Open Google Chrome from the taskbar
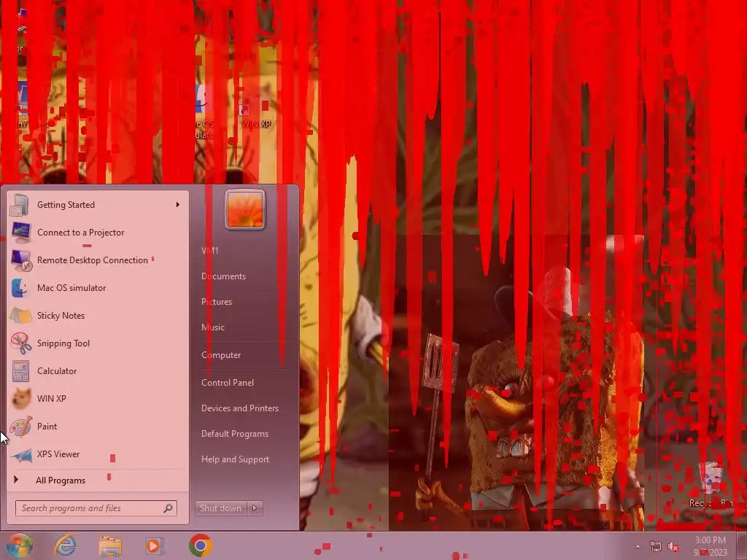Screen dimensions: 747x560 coord(200,545)
